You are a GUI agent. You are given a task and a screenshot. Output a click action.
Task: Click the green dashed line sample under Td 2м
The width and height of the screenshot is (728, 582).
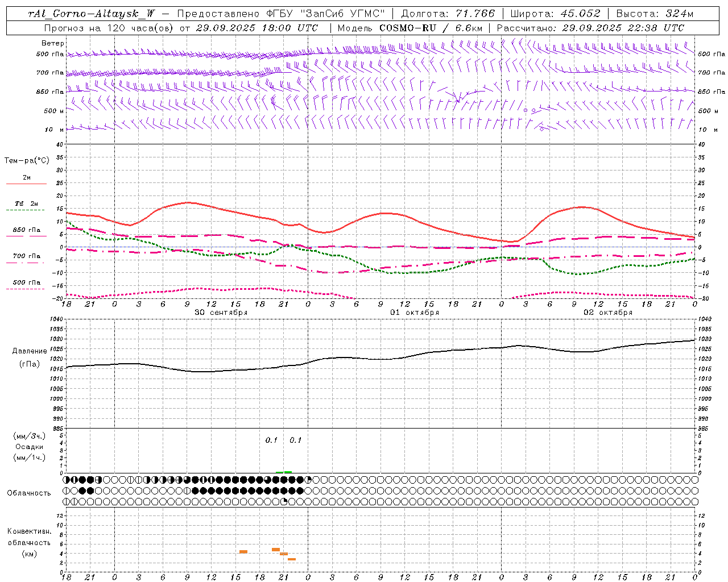tap(26, 210)
